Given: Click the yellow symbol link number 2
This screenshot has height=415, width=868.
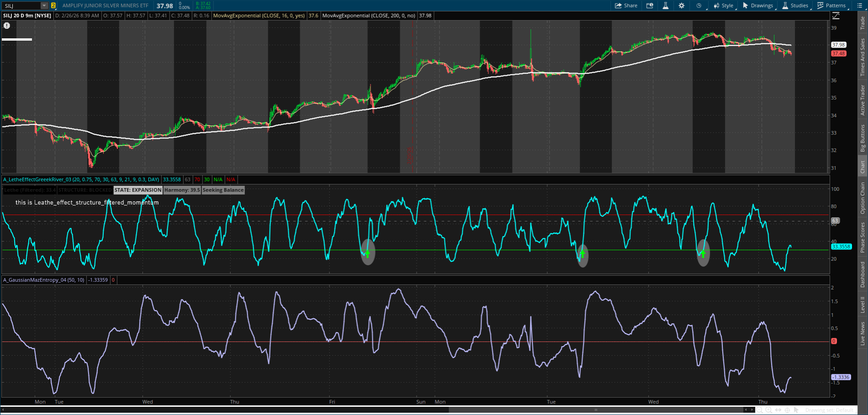Looking at the screenshot, I should pos(53,5).
